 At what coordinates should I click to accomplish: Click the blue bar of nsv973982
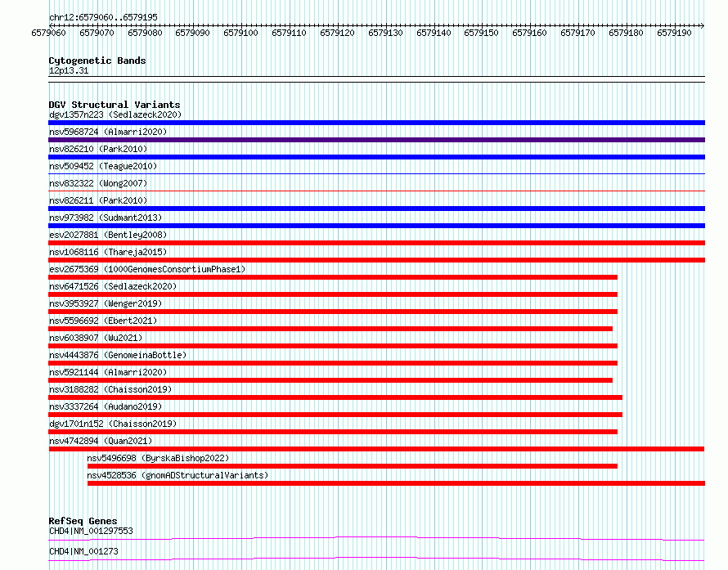point(376,226)
